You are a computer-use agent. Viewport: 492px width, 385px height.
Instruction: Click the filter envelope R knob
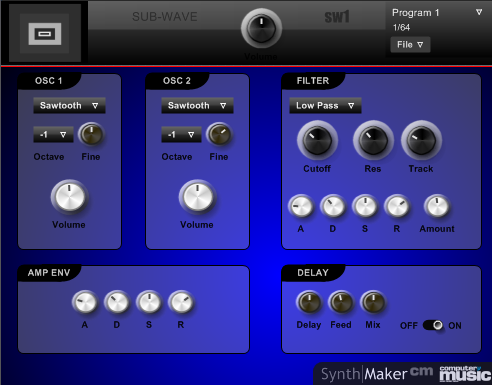(397, 206)
